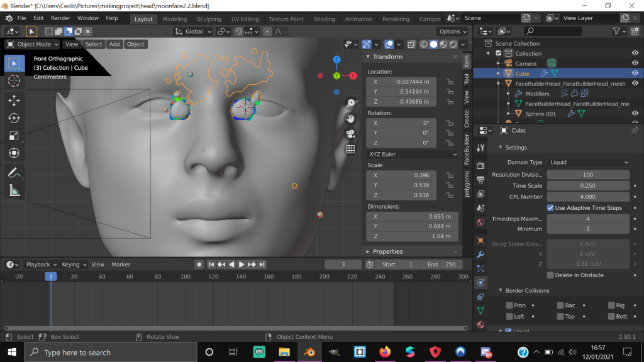Click the Object button in viewport header

pyautogui.click(x=136, y=45)
